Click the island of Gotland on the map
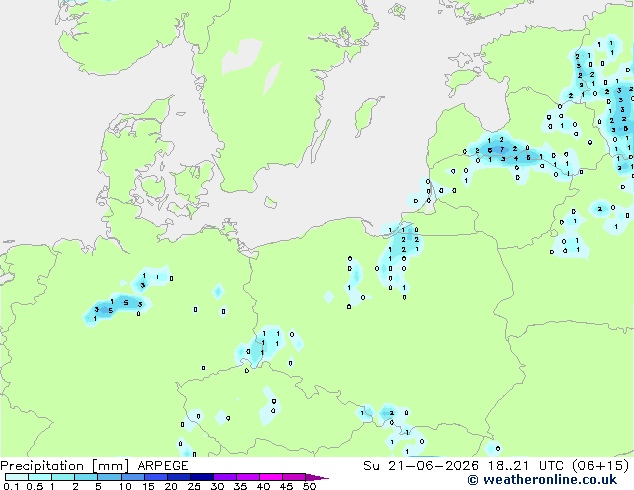Viewport: 634px width, 490px height. tap(367, 115)
